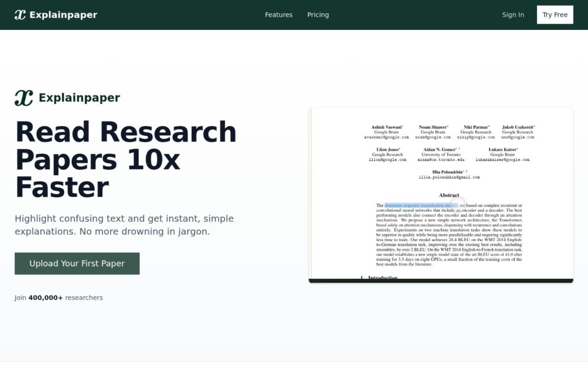This screenshot has height=368, width=588.
Task: Click the Explainpaper brand name in header
Action: pyautogui.click(x=63, y=14)
